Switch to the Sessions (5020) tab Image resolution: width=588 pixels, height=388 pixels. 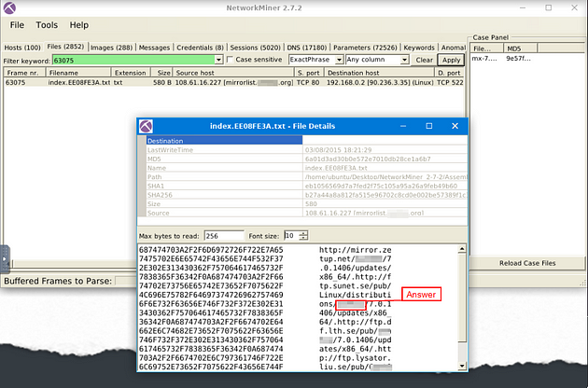[x=256, y=48]
